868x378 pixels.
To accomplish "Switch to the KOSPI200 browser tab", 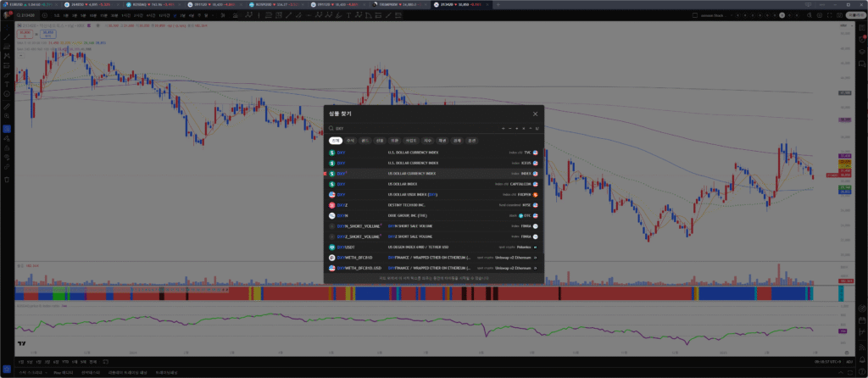I will click(x=277, y=4).
